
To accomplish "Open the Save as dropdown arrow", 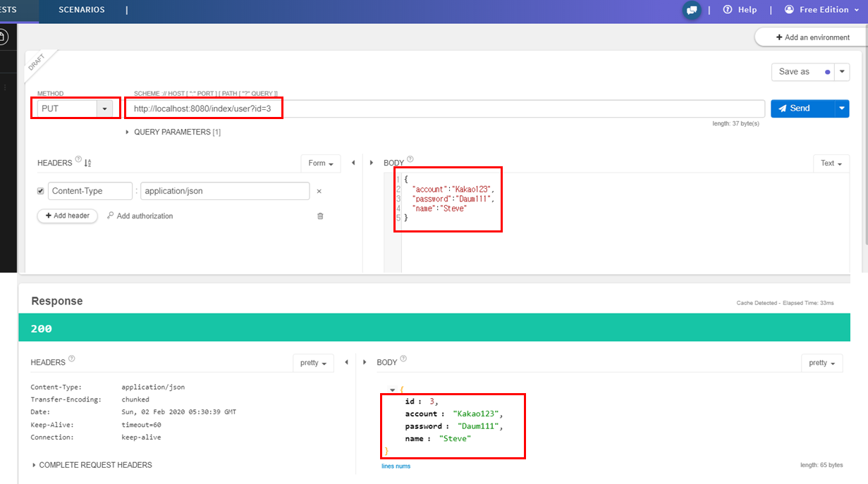I will [843, 72].
